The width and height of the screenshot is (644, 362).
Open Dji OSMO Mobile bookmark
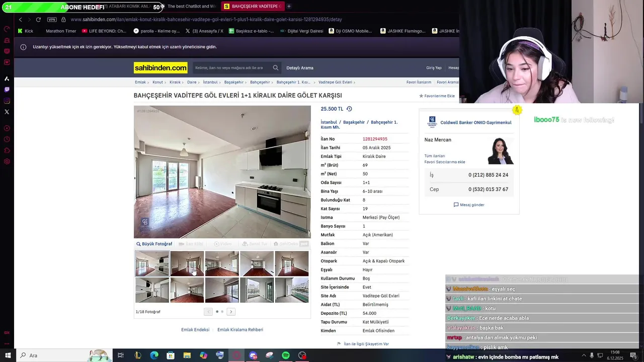point(350,31)
